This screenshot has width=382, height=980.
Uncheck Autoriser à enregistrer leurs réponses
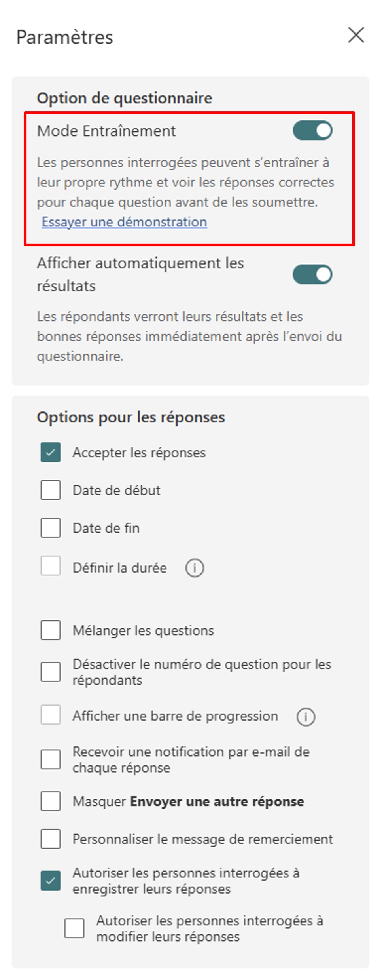tap(51, 881)
